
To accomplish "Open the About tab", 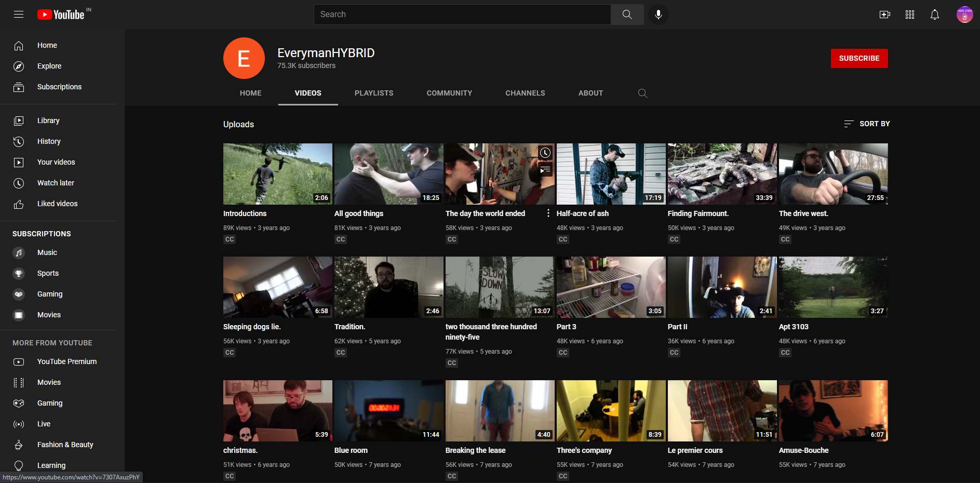I will coord(591,93).
